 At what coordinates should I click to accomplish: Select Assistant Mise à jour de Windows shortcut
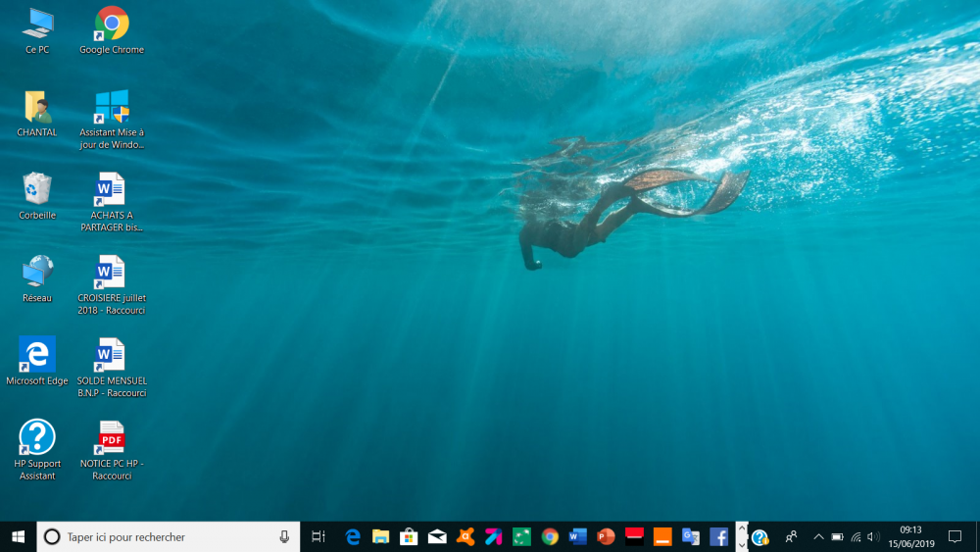[x=112, y=120]
